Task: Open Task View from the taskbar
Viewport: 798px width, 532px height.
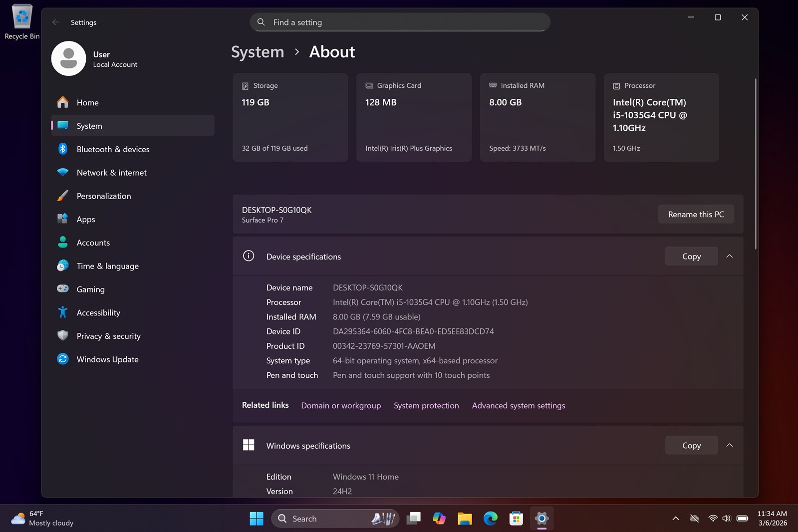Action: (x=414, y=519)
